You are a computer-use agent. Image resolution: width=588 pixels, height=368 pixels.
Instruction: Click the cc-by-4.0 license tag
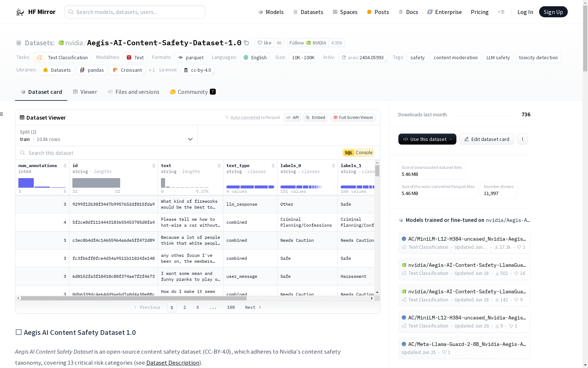(197, 70)
